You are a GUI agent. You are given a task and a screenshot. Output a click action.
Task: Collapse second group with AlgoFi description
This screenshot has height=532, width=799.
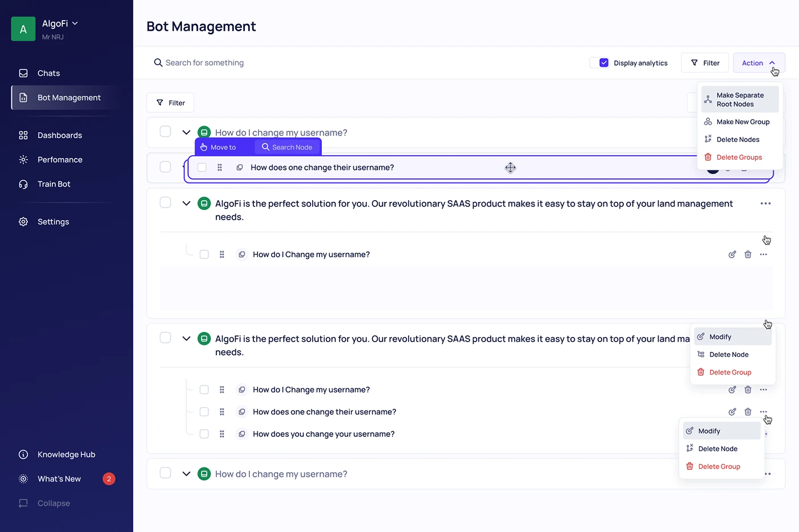[186, 204]
